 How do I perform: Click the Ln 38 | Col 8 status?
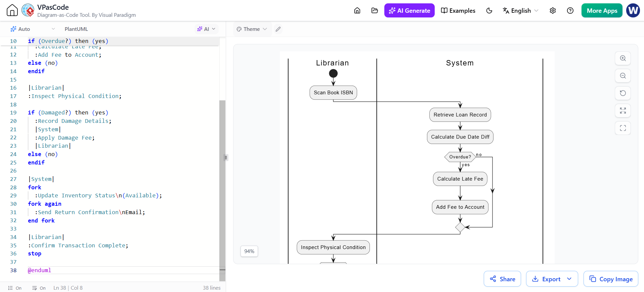point(68,288)
